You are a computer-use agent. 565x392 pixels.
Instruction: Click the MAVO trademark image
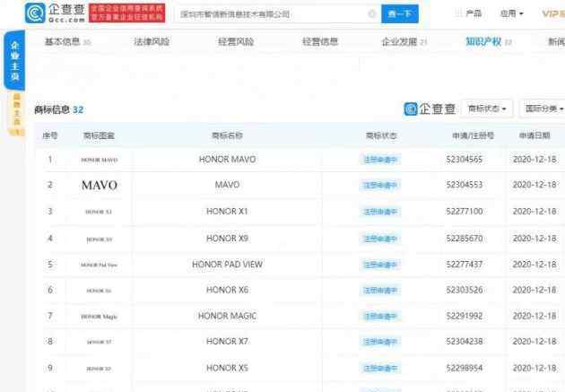[x=100, y=185]
